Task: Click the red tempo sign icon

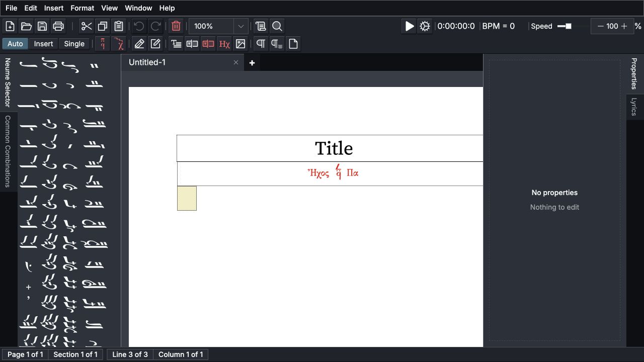Action: pos(119,44)
